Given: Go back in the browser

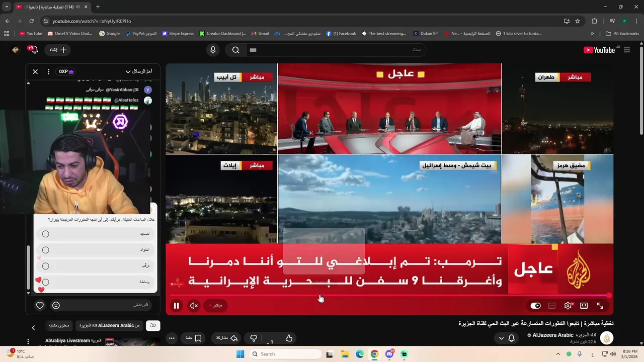Looking at the screenshot, I should point(7,21).
